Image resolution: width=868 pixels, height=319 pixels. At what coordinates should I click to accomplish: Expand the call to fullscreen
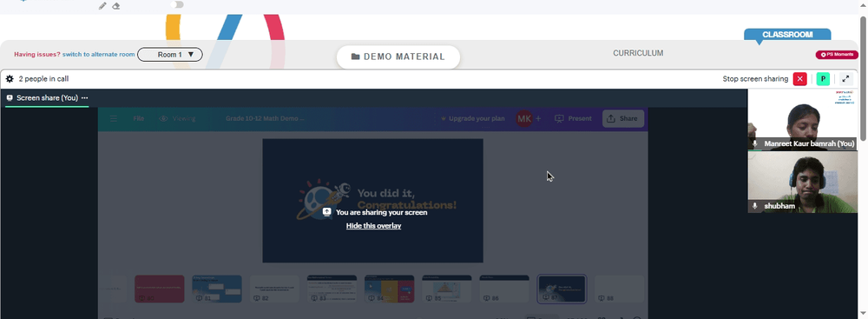pyautogui.click(x=845, y=79)
